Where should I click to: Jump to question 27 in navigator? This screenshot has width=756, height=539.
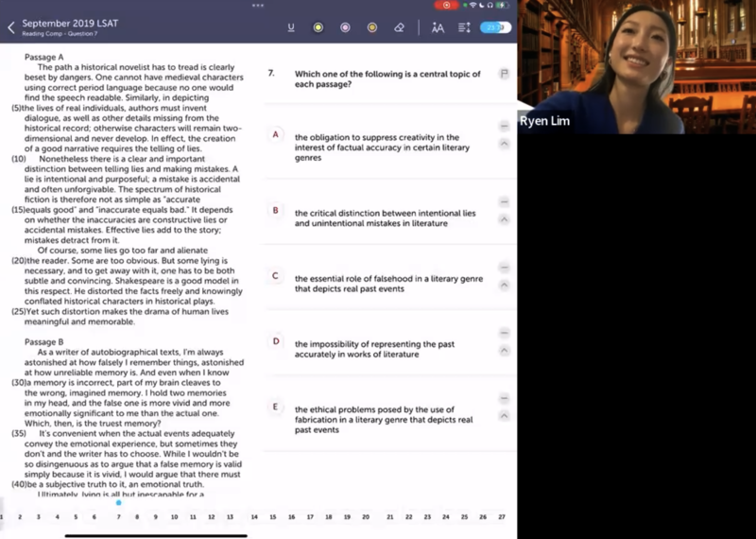[x=501, y=517]
